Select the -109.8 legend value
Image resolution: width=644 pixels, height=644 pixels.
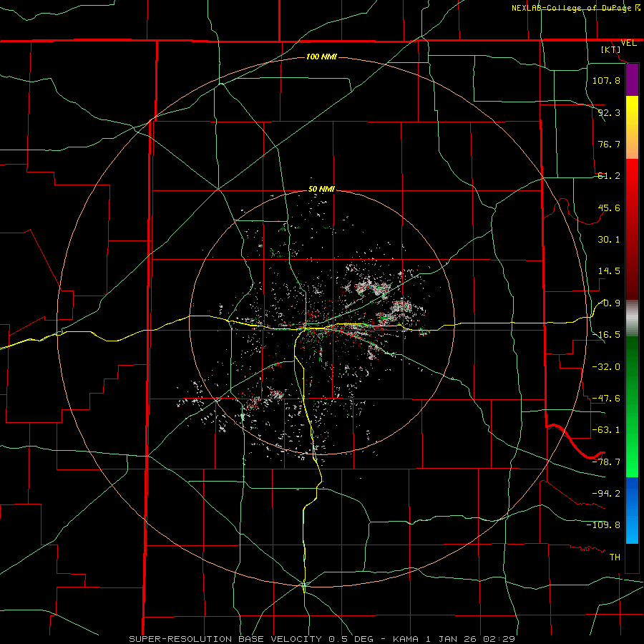tap(603, 525)
